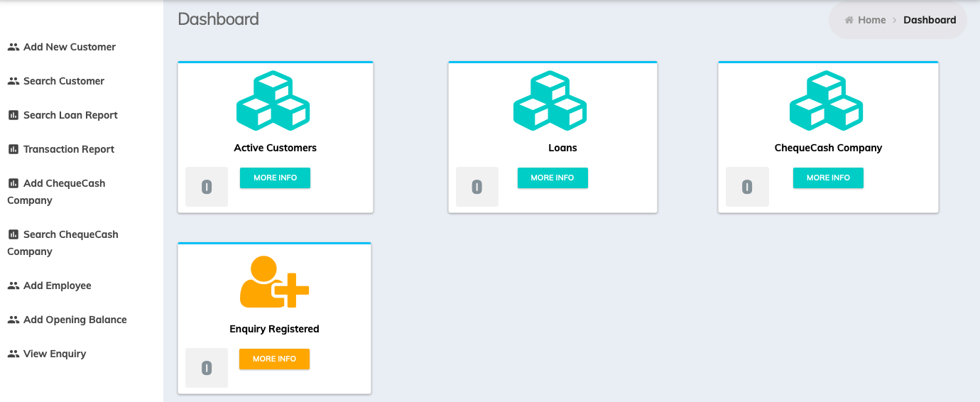Follow the Home breadcrumb link
Screen dimensions: 980x402
coord(871,20)
